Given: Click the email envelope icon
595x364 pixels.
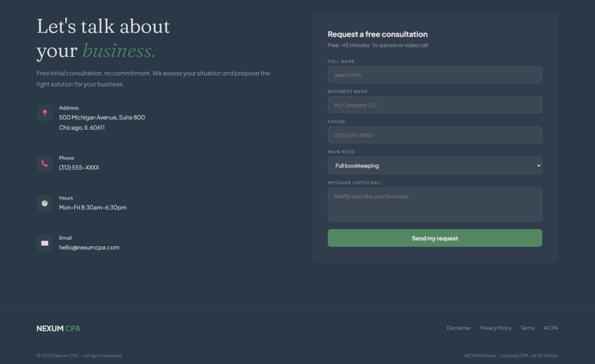Looking at the screenshot, I should (x=45, y=243).
